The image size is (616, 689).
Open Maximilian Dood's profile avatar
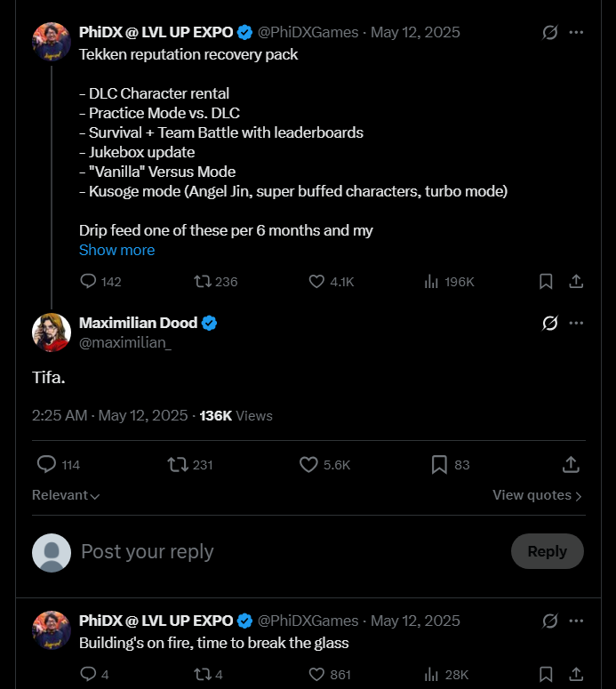52,332
